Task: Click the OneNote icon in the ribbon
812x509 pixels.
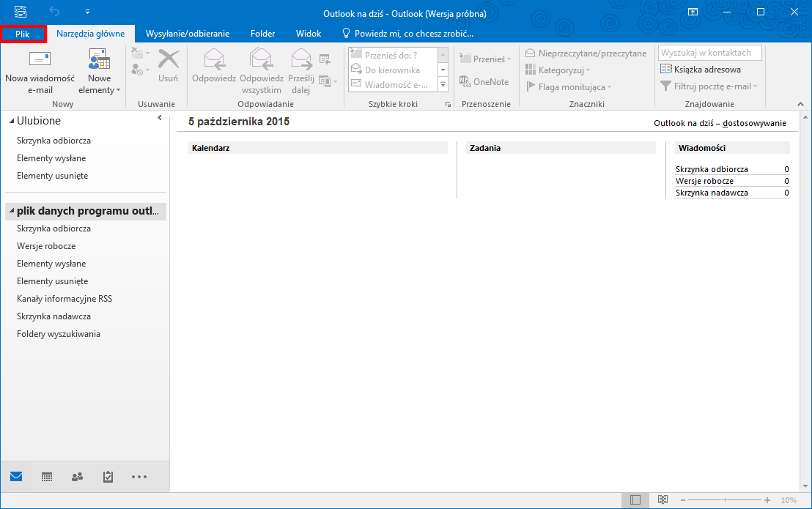Action: 464,81
